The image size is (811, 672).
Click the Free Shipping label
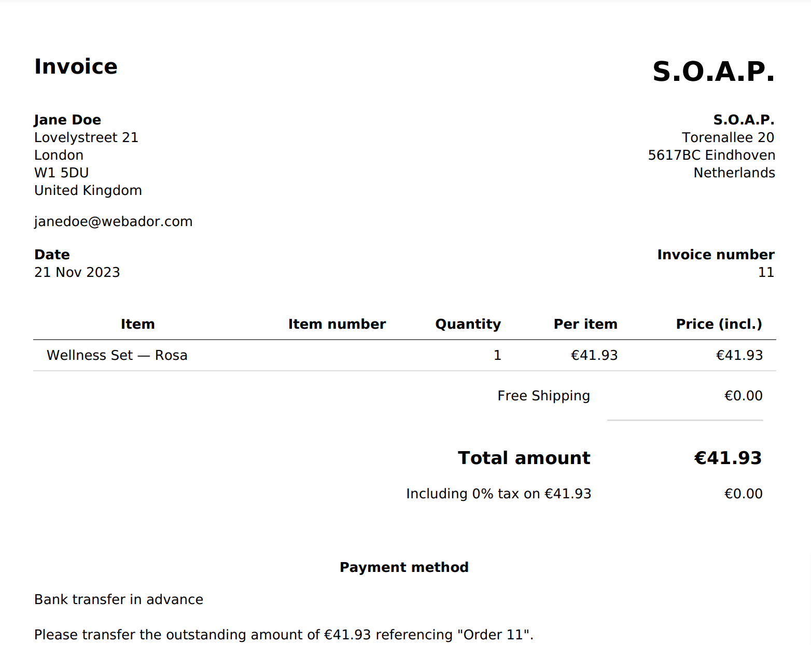click(x=543, y=396)
